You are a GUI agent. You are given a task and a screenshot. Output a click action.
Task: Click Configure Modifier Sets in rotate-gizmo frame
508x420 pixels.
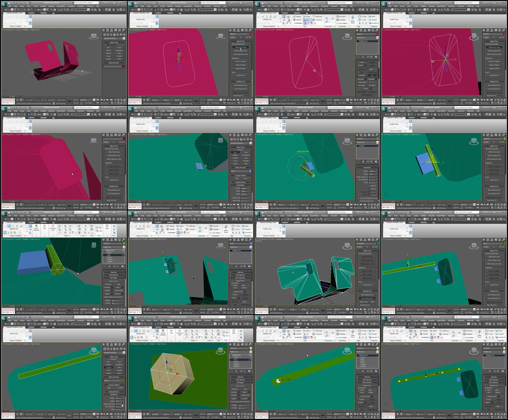(376, 161)
